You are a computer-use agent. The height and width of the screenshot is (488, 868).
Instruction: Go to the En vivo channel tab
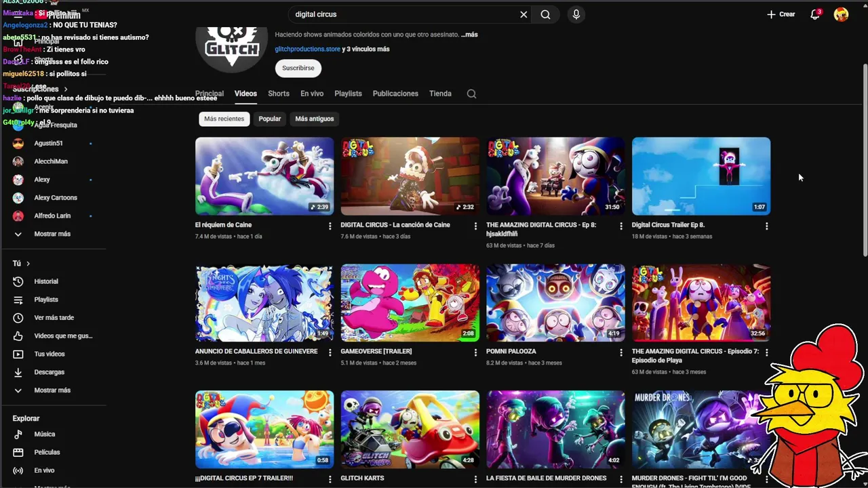(312, 94)
